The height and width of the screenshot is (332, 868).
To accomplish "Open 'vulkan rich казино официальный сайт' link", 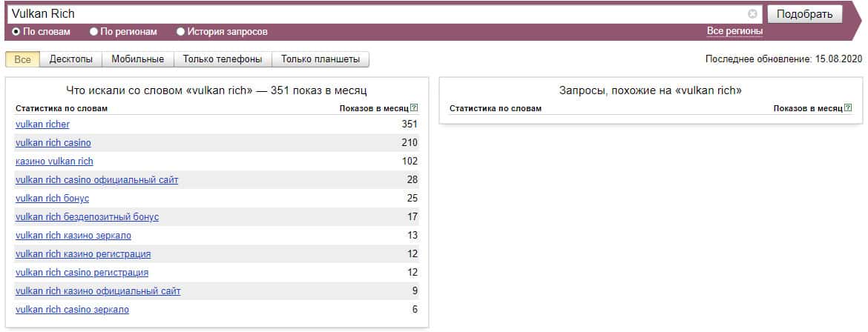I will [x=98, y=291].
